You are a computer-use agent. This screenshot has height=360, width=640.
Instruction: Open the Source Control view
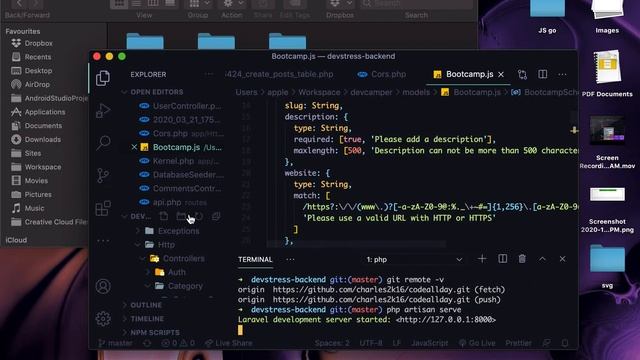tap(103, 176)
